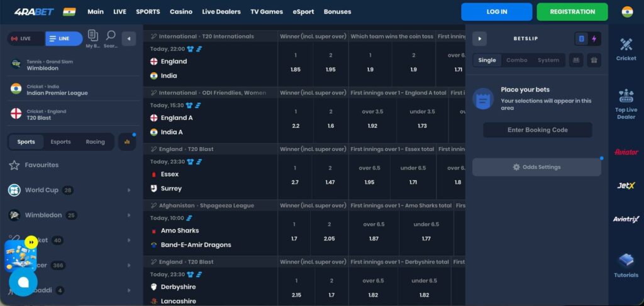Screen dimensions: 644x306
Task: Select the Racing category tab
Action: tap(95, 142)
